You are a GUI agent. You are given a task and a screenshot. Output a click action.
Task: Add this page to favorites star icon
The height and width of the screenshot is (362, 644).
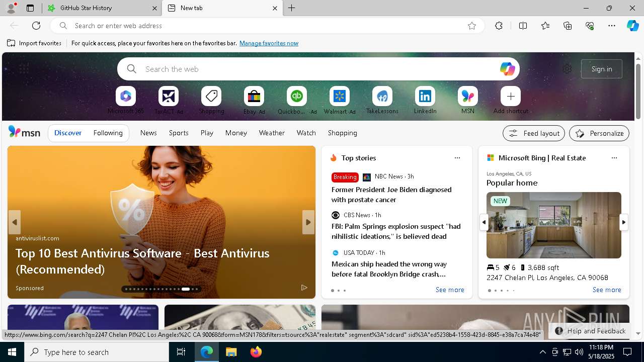point(472,26)
